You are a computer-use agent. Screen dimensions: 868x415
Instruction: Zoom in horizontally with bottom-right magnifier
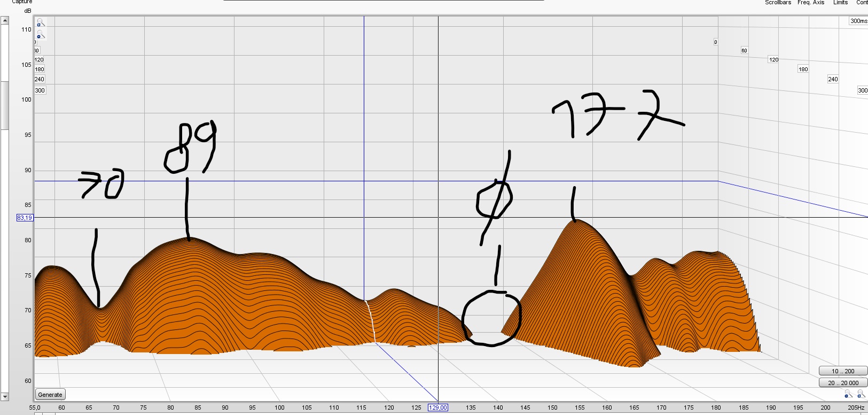861,394
